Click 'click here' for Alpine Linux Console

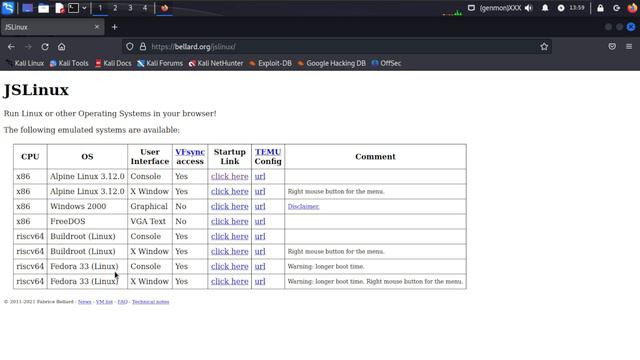tap(229, 176)
